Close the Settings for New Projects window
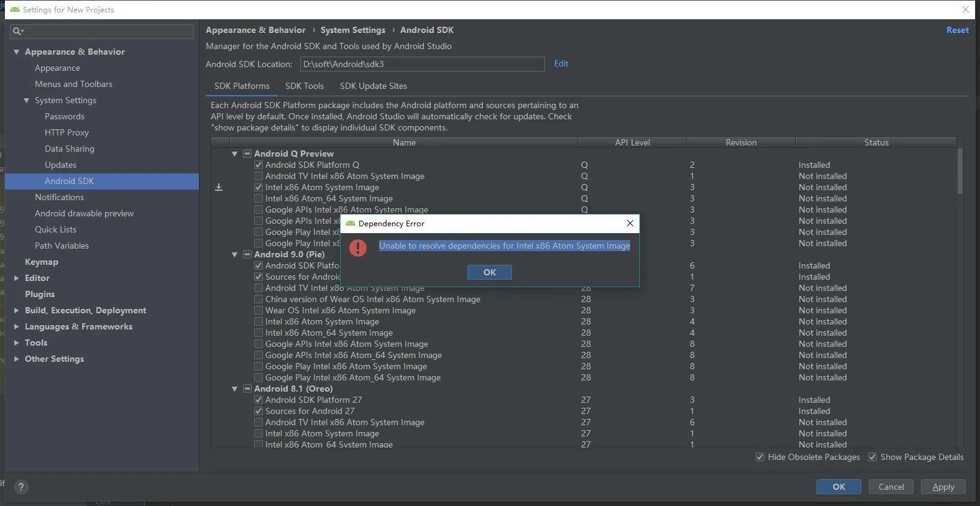980x506 pixels. [x=965, y=9]
